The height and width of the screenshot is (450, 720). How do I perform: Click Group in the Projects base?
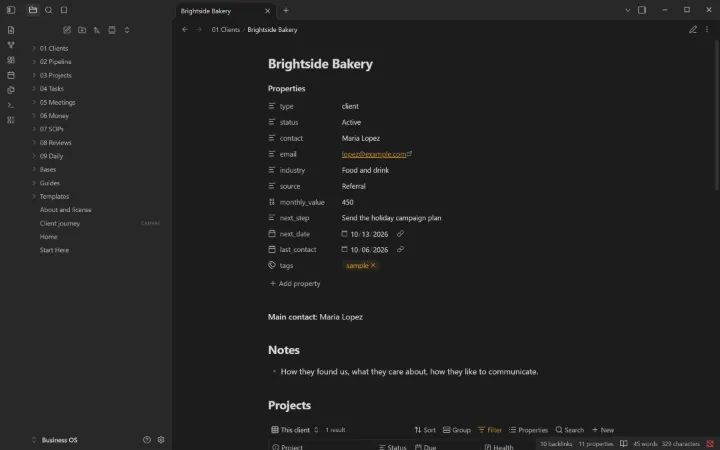[x=457, y=430]
